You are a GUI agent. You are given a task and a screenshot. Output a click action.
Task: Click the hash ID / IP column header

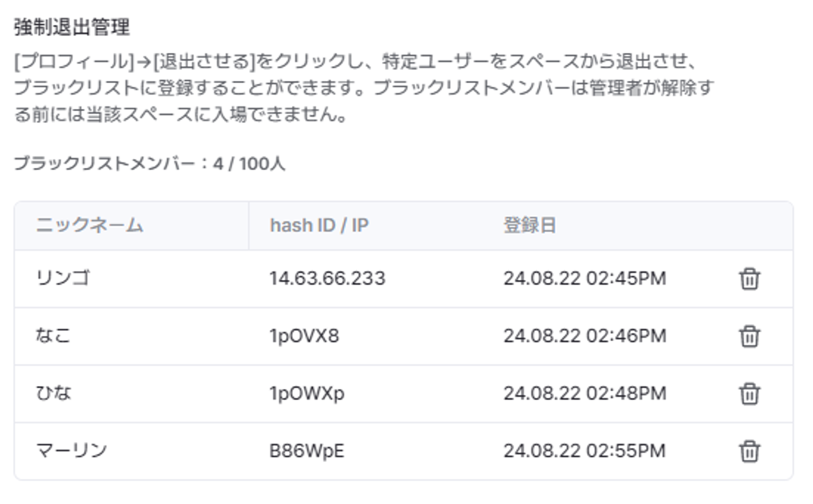(x=319, y=225)
